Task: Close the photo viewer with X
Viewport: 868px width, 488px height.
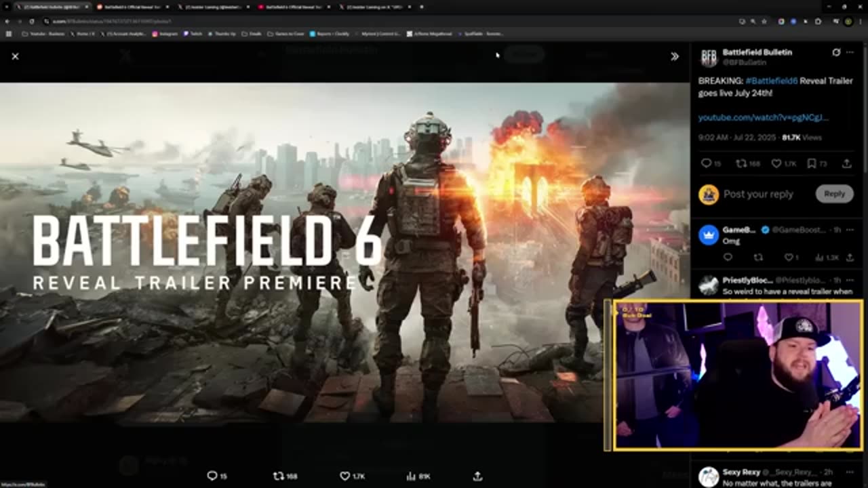Action: click(15, 56)
